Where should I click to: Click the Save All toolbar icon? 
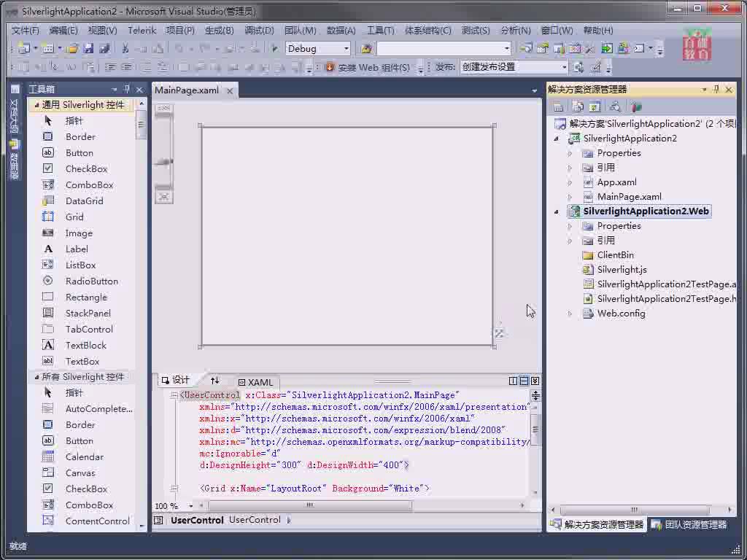tap(104, 48)
